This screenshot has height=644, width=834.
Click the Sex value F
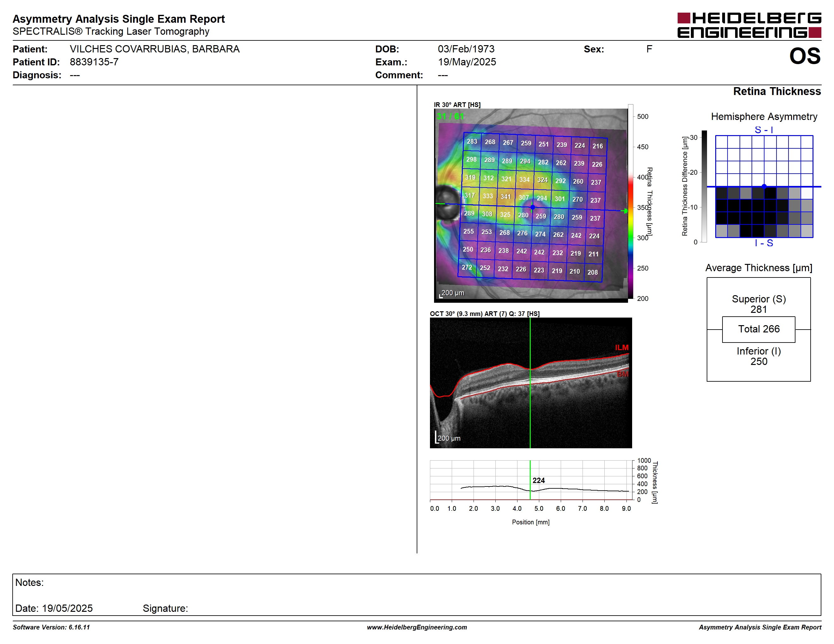(649, 49)
